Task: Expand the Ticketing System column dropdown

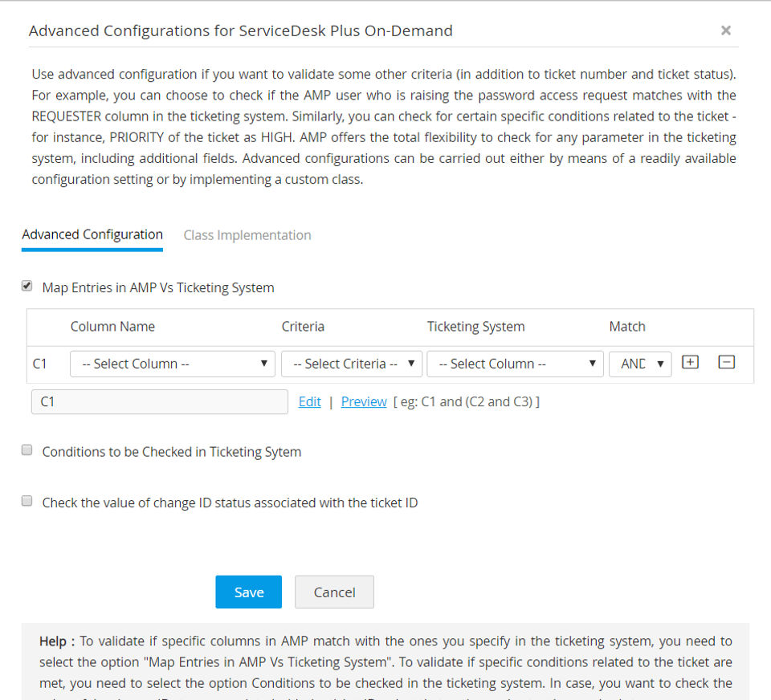Action: coord(515,364)
